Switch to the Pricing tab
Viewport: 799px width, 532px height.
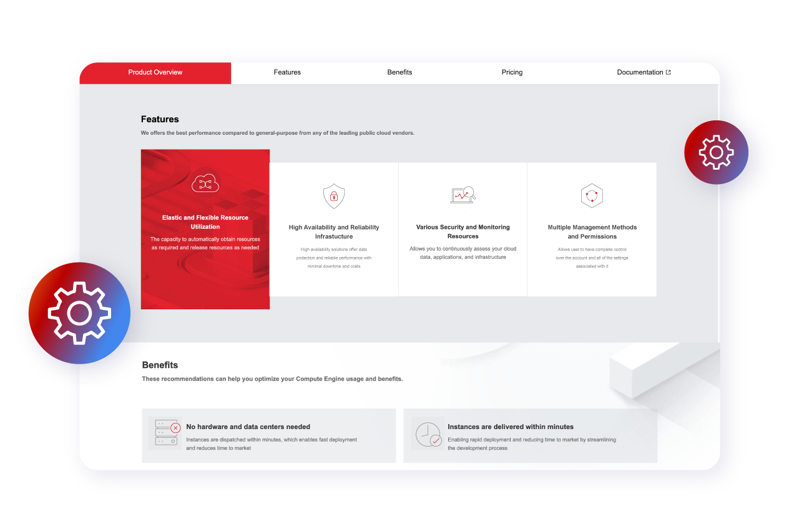(512, 72)
